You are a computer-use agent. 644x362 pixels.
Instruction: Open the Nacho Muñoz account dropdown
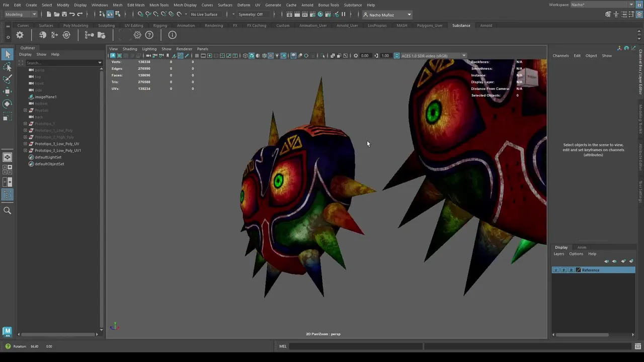click(387, 15)
